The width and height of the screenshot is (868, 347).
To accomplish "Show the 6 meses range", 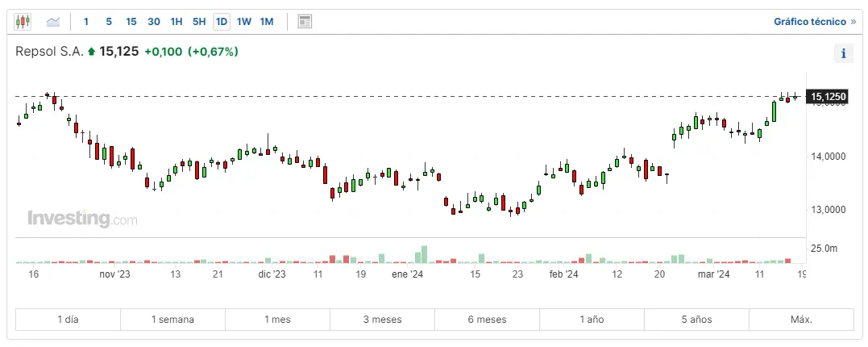I will [x=487, y=320].
